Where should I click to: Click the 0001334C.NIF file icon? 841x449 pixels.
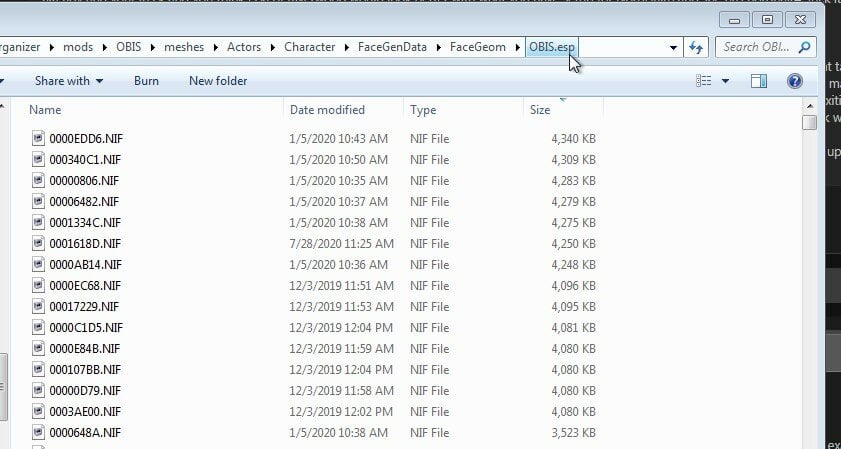[x=38, y=222]
